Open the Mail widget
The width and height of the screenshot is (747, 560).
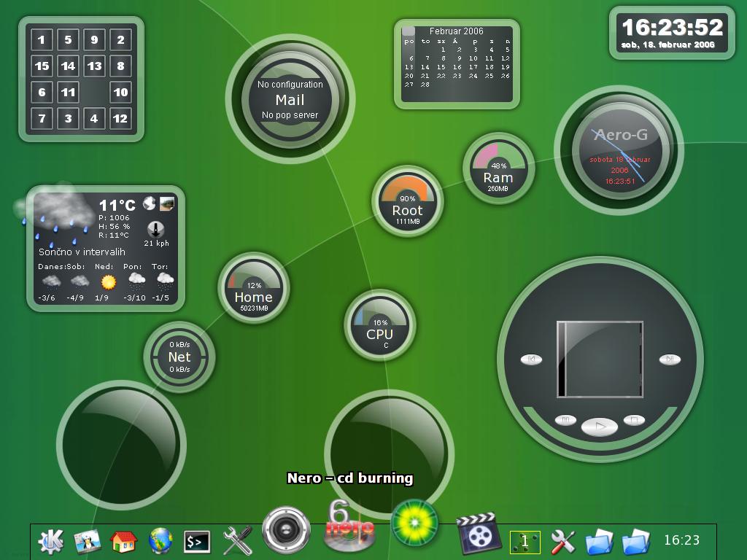(x=290, y=99)
